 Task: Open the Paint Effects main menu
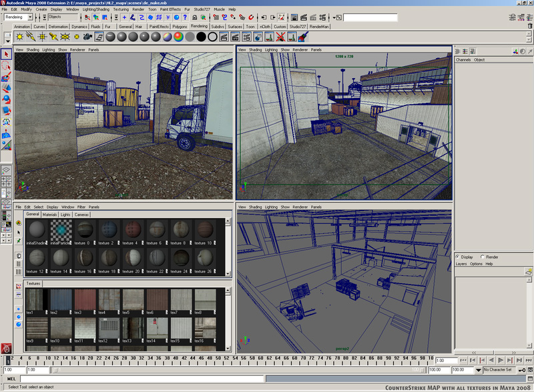click(x=170, y=9)
